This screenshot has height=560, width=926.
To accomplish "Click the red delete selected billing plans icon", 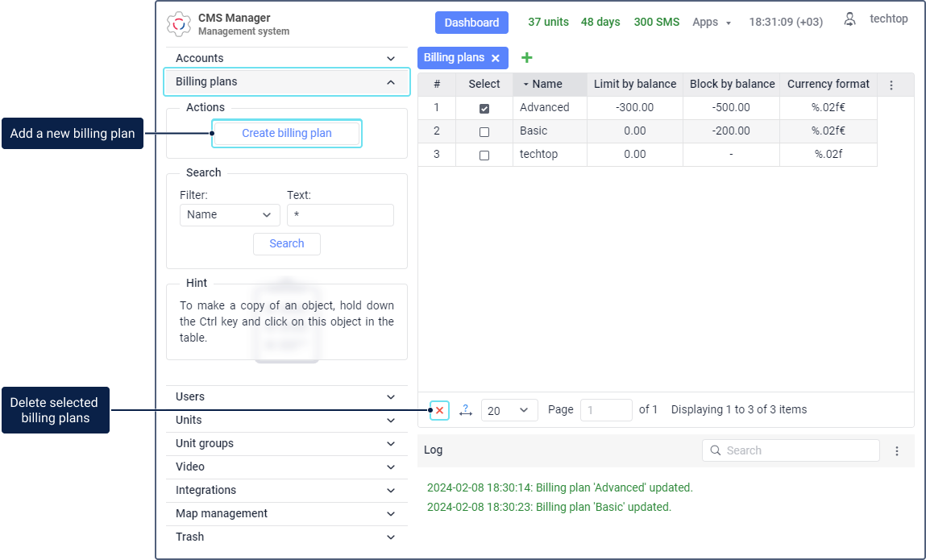I will tap(439, 410).
